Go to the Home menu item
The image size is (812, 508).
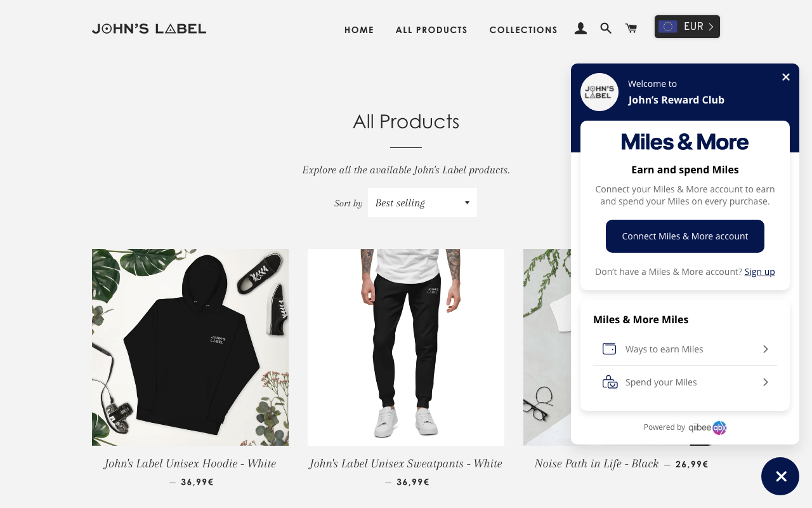[359, 30]
